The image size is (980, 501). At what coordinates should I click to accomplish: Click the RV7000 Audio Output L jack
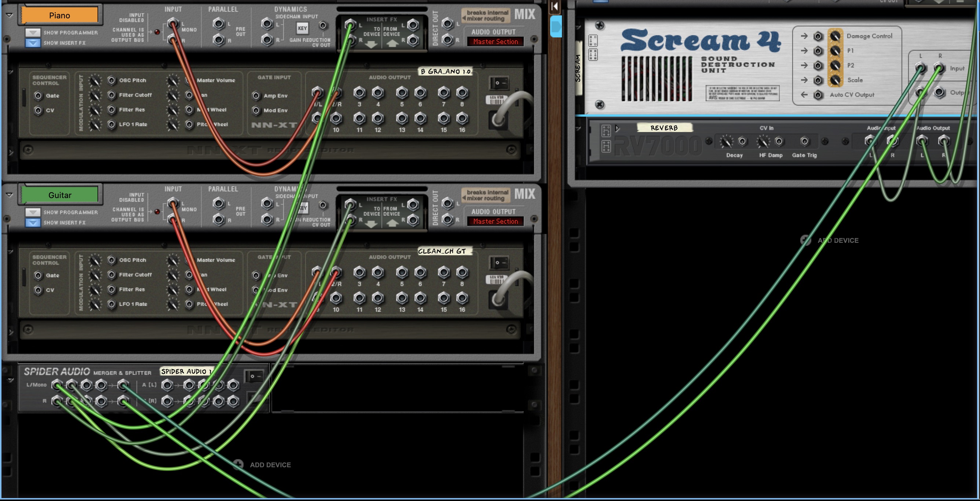pyautogui.click(x=921, y=141)
